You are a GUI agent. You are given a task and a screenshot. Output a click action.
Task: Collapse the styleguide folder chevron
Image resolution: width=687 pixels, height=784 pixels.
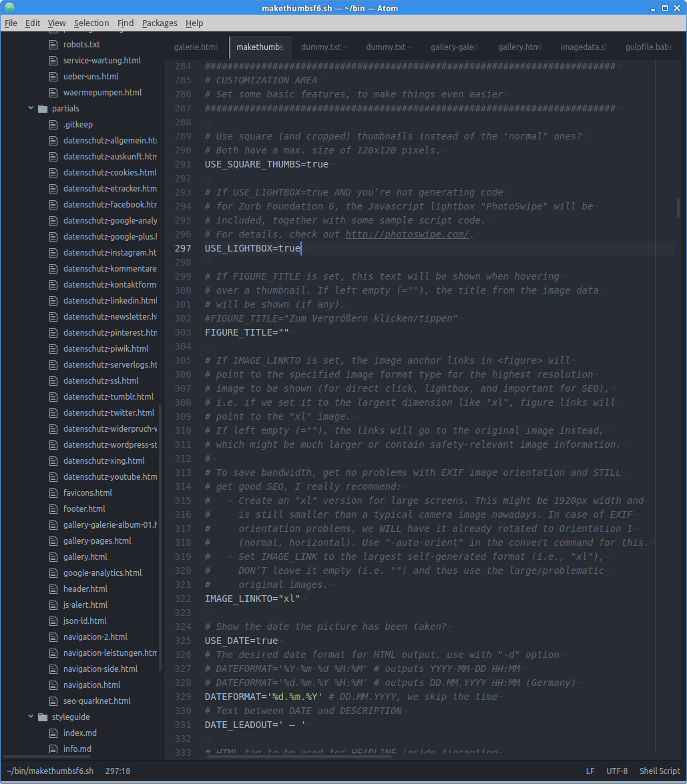[31, 717]
